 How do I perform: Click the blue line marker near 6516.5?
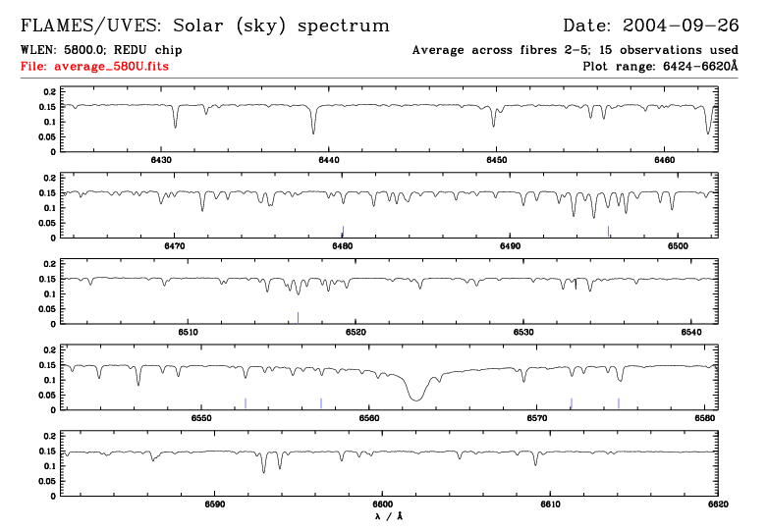(298, 317)
